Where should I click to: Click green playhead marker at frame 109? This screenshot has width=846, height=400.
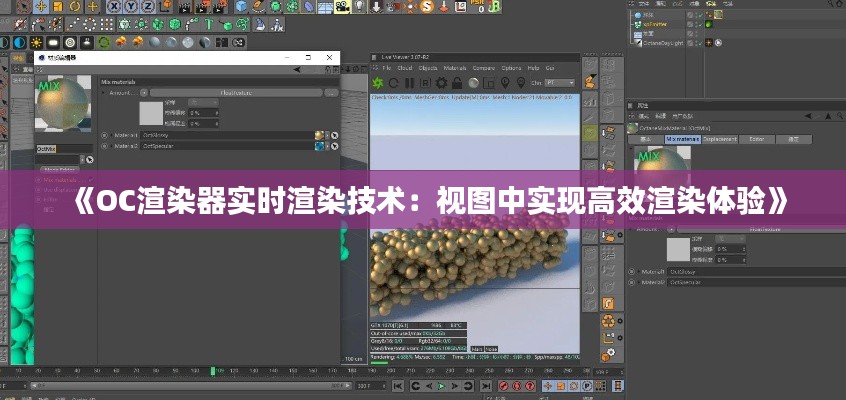pyautogui.click(x=213, y=371)
